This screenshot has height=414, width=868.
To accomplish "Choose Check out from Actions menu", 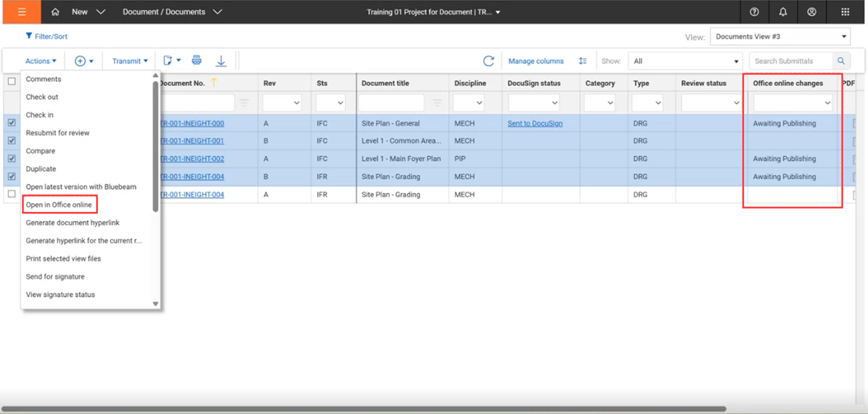I will coord(42,97).
